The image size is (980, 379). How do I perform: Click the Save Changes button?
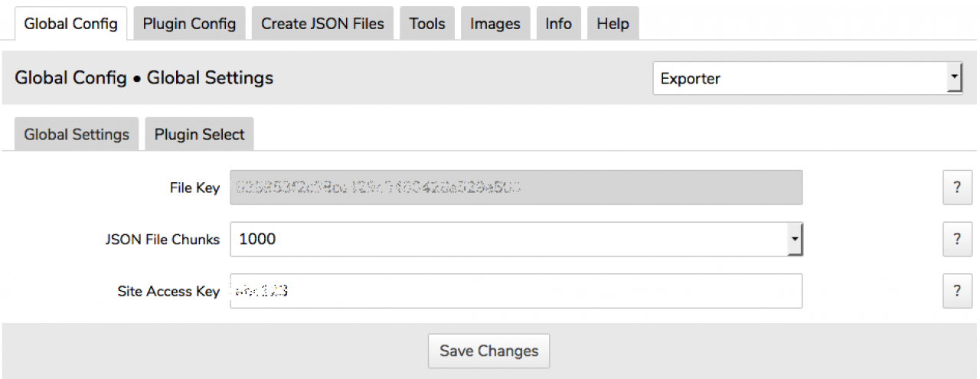[488, 351]
